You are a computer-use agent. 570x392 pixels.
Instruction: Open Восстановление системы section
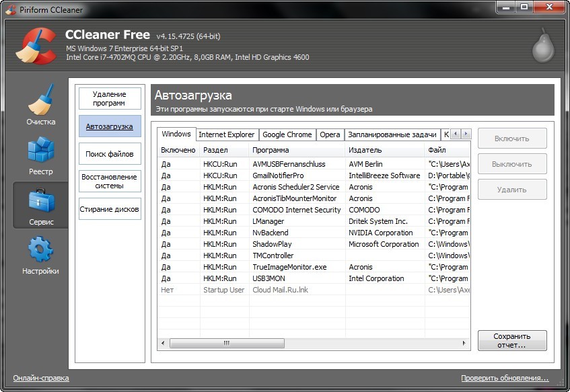tap(110, 182)
